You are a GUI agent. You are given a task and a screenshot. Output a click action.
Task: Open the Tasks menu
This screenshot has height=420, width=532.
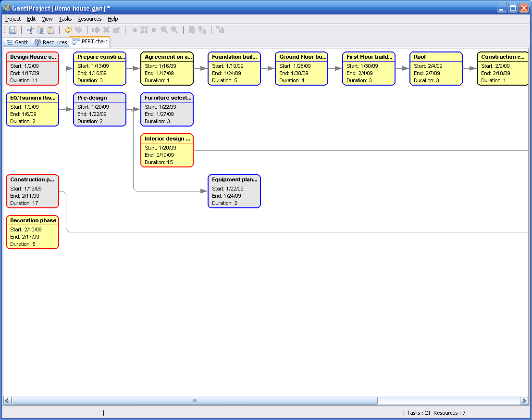point(65,19)
